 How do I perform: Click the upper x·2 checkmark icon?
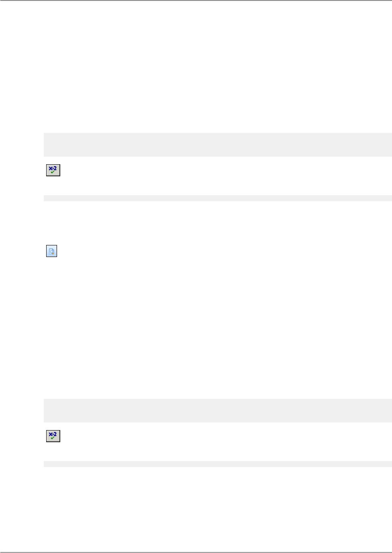pos(53,170)
